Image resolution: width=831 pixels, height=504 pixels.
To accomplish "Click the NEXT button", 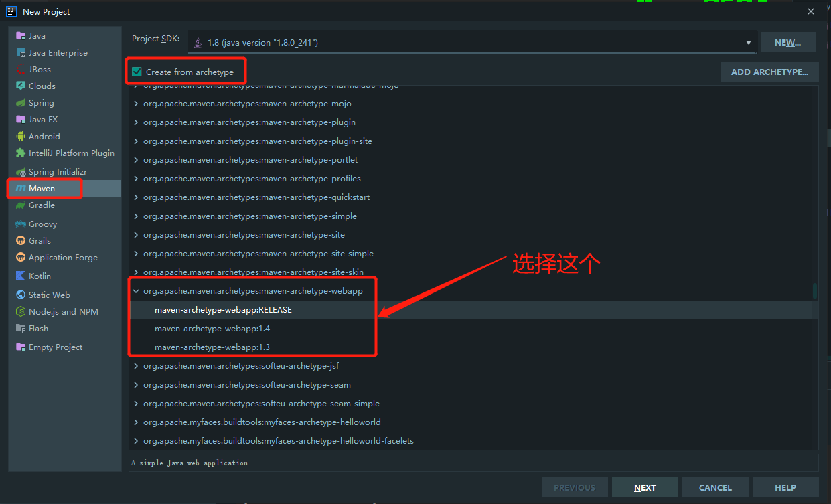I will point(645,487).
